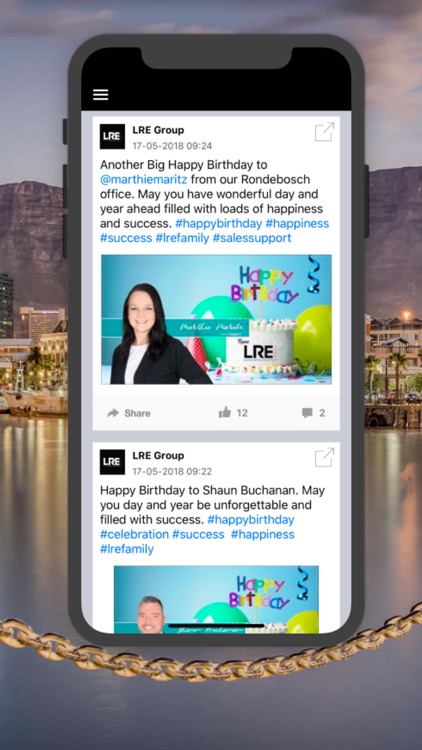Tap the #happiness hashtag in second post

coord(263,534)
